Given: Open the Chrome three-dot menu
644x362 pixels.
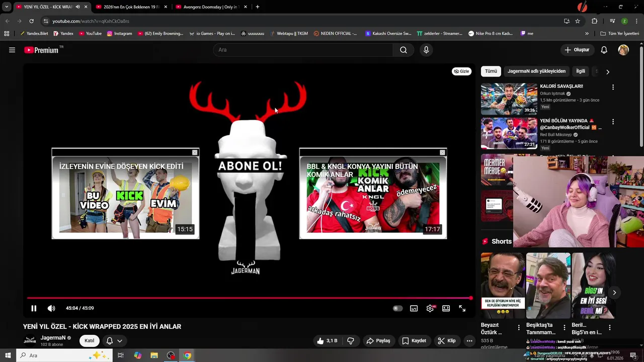Looking at the screenshot, I should (x=635, y=21).
